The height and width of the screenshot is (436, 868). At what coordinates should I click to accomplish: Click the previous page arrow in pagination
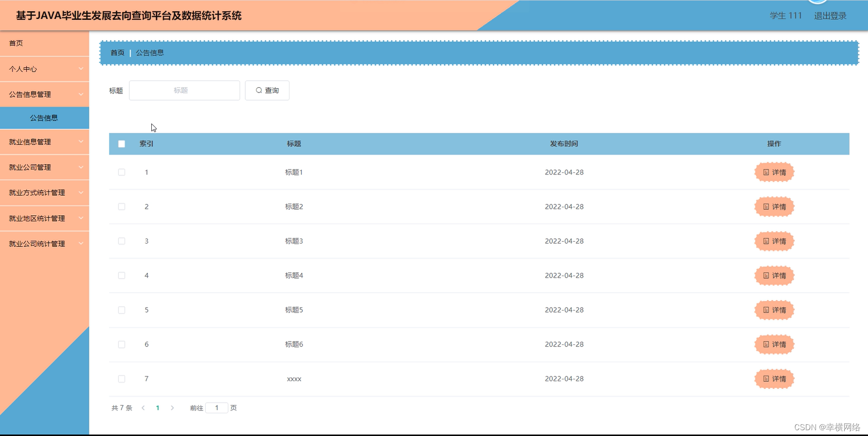143,408
